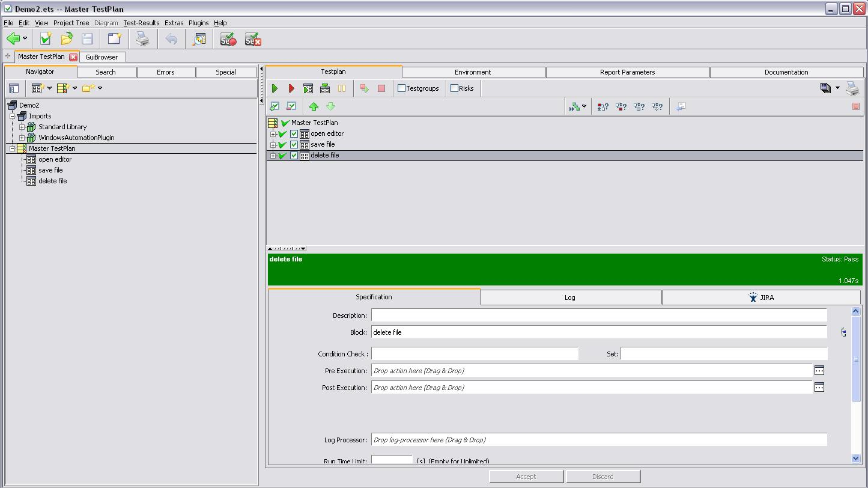The height and width of the screenshot is (488, 868).
Task: Click the Accept button
Action: (x=526, y=477)
